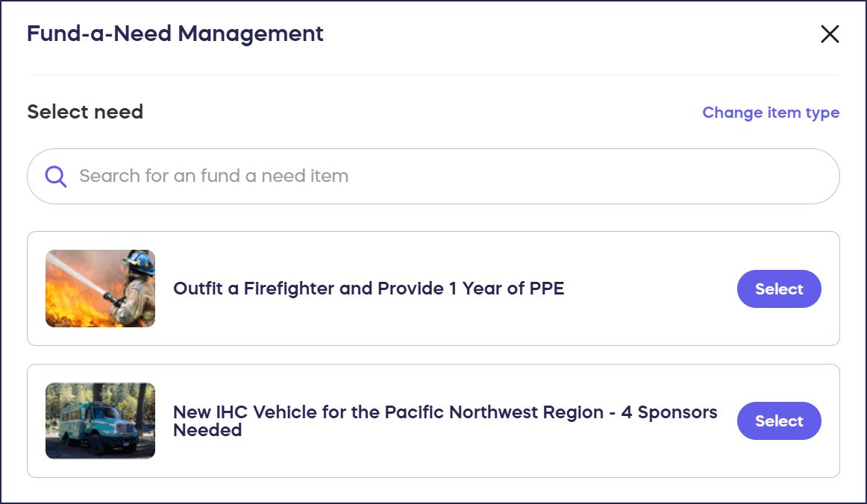
Task: Click the search placeholder text
Action: (214, 176)
